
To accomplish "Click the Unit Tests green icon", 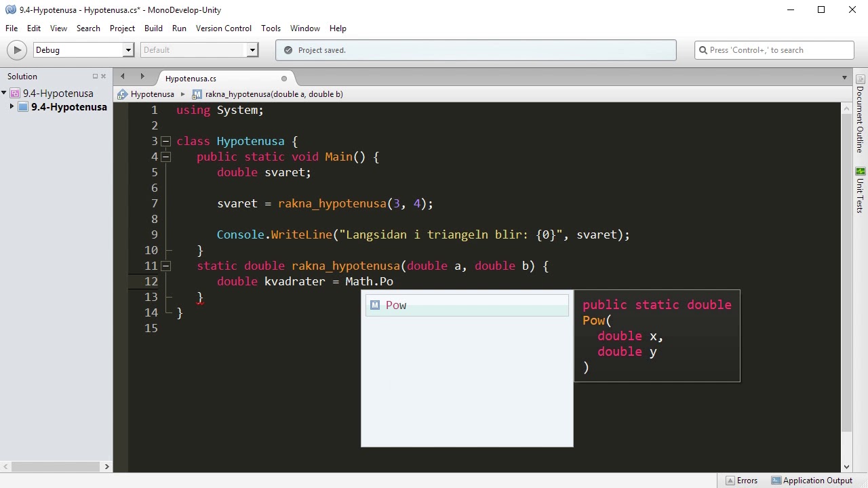I will coord(861,171).
